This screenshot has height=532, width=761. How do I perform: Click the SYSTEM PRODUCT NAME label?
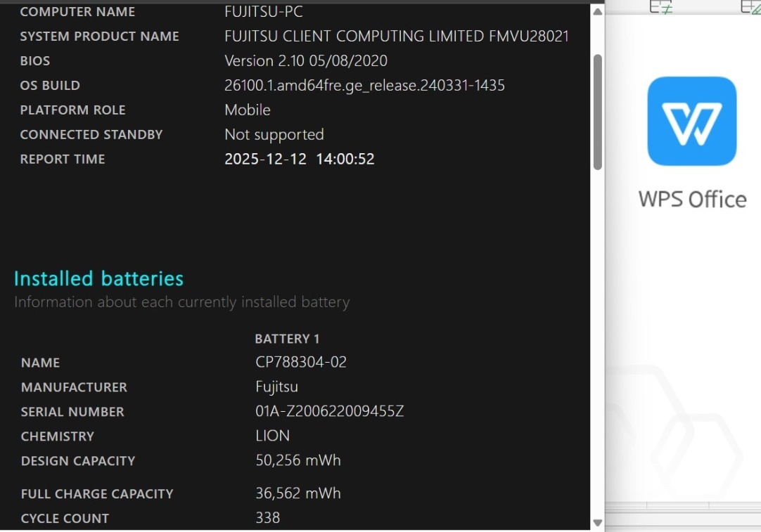point(99,37)
